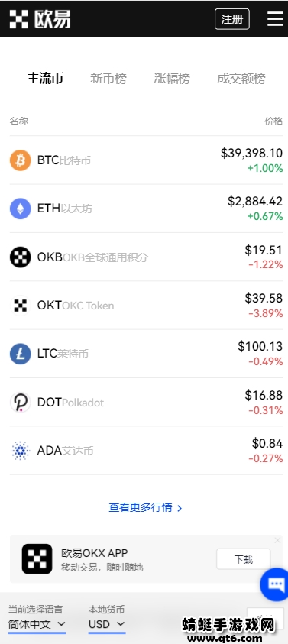Image resolution: width=288 pixels, height=644 pixels.
Task: Select the Litecoin LTC coin icon
Action: pos(20,354)
